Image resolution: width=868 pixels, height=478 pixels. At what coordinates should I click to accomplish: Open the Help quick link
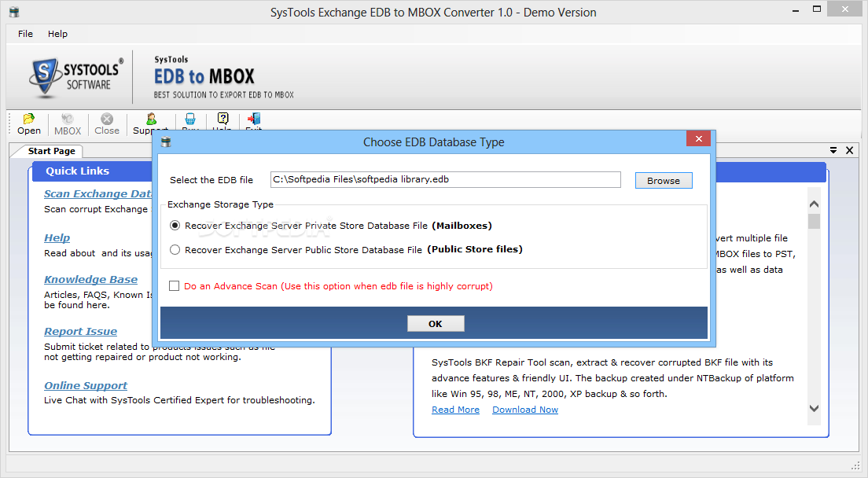click(57, 237)
